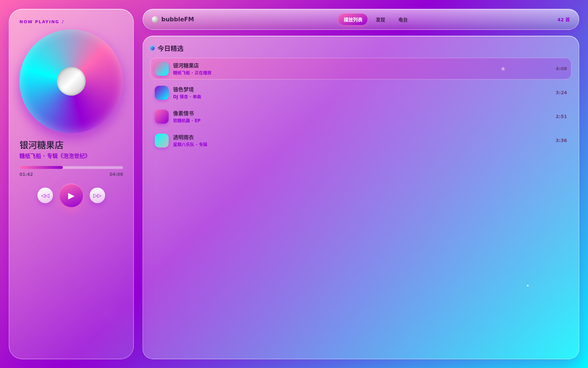The height and width of the screenshot is (368, 588).
Task: Click the 软糖机器・EP subtitle
Action: tap(187, 121)
